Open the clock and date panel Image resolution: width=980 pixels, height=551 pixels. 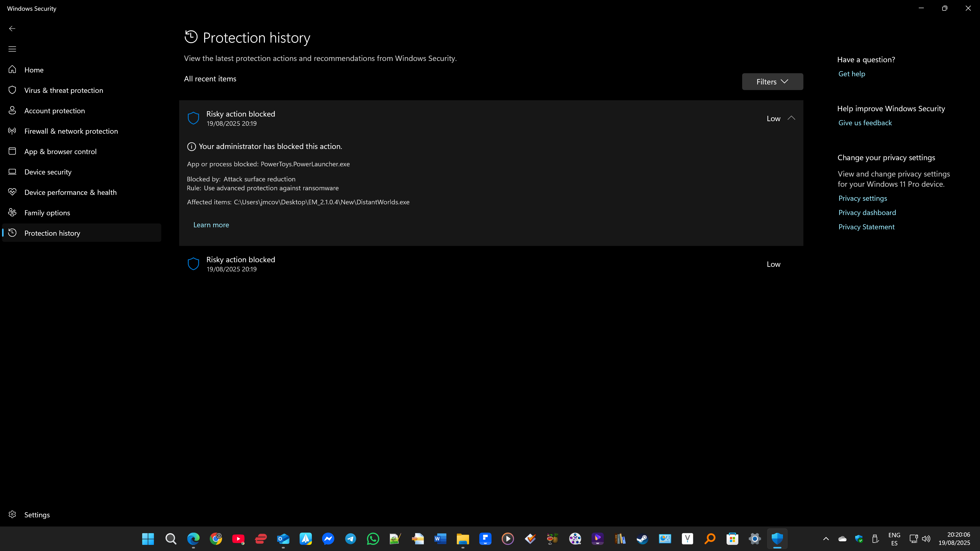click(954, 539)
